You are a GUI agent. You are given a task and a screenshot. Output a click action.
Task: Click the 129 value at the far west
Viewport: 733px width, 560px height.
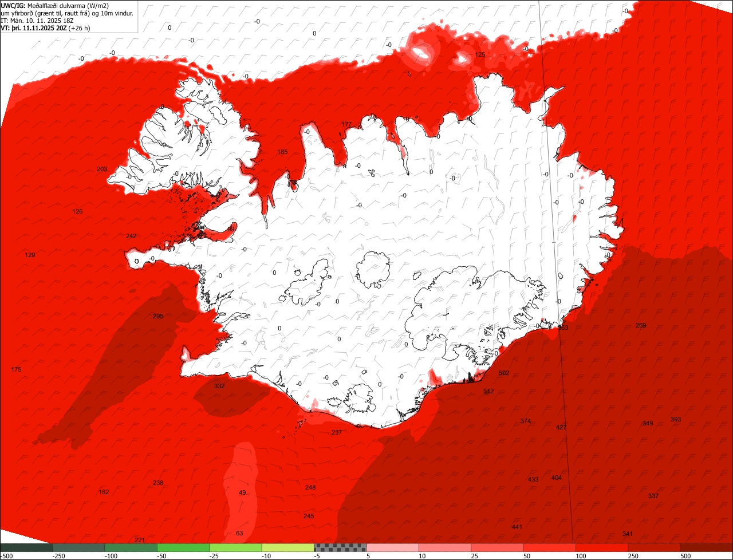click(30, 255)
